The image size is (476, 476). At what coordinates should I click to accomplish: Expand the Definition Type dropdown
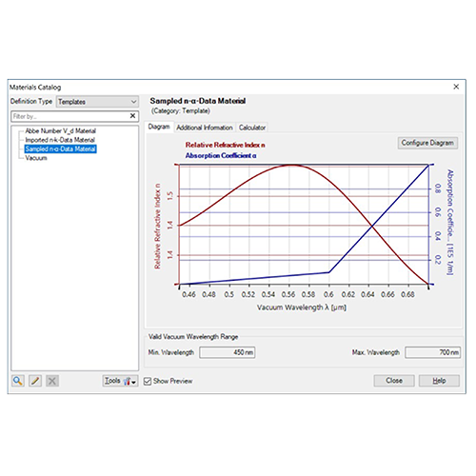click(97, 102)
